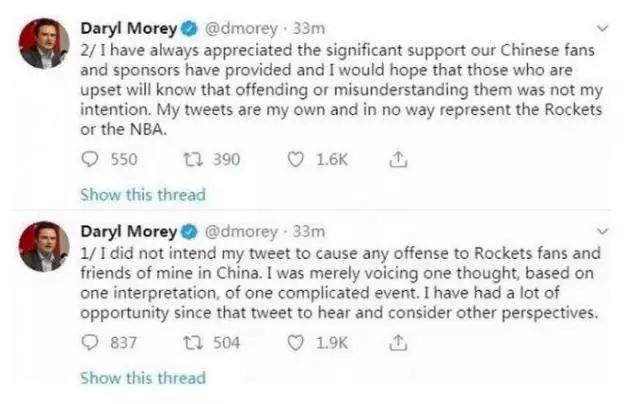
Task: Open Daryl Morey's avatar on the 2/ tweet
Action: [x=44, y=43]
